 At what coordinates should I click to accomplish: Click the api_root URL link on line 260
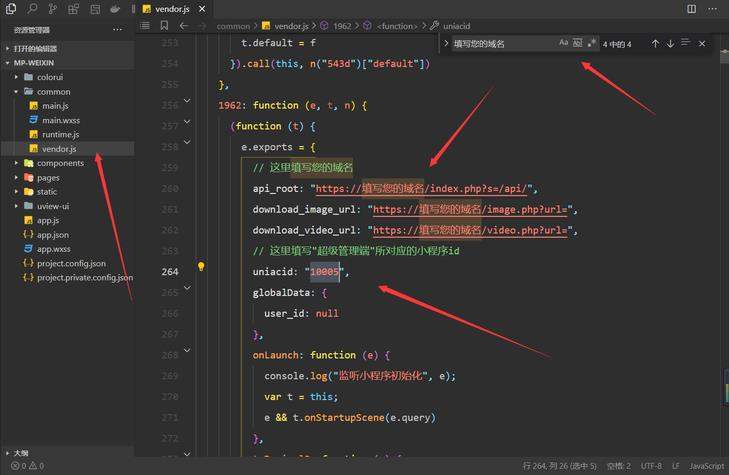[x=421, y=189]
